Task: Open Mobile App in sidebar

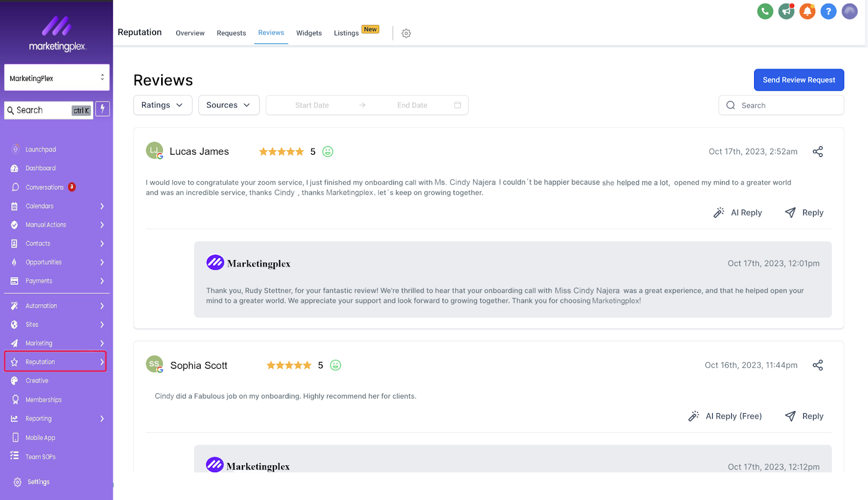Action: pyautogui.click(x=40, y=438)
